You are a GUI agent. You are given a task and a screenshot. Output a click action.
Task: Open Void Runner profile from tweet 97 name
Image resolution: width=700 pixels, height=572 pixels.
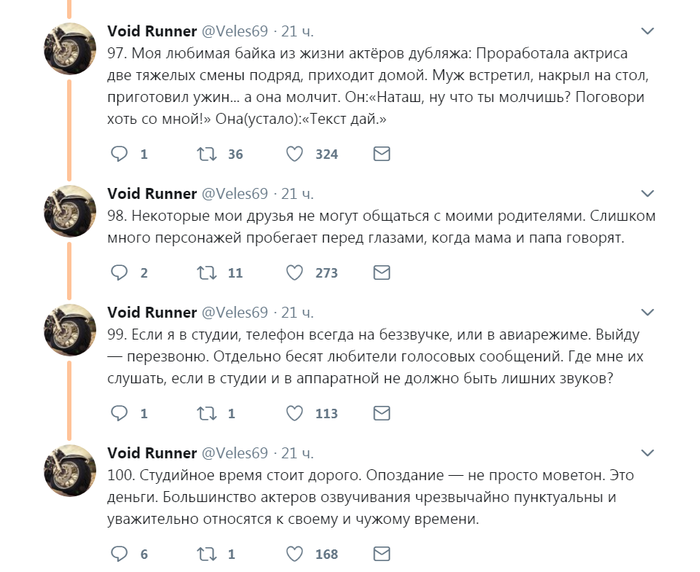tap(152, 31)
